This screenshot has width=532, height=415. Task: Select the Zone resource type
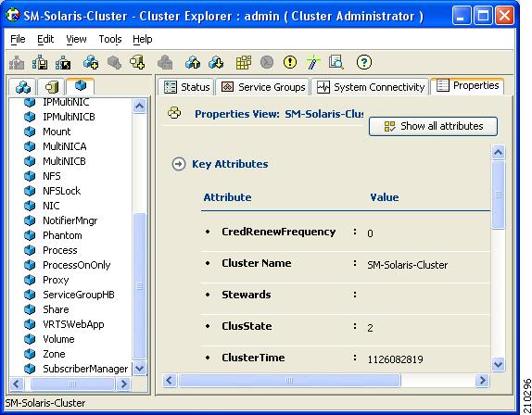tap(54, 354)
